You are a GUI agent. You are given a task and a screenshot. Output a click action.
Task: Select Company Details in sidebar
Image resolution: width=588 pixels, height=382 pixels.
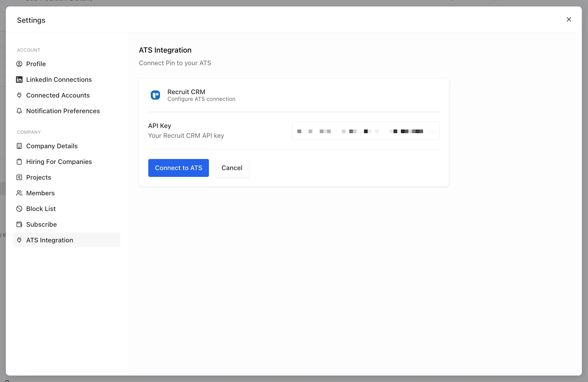[67, 146]
